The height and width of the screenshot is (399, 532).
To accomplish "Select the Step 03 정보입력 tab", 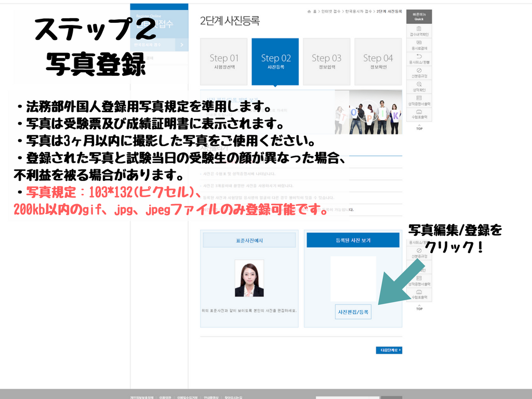I will [327, 61].
